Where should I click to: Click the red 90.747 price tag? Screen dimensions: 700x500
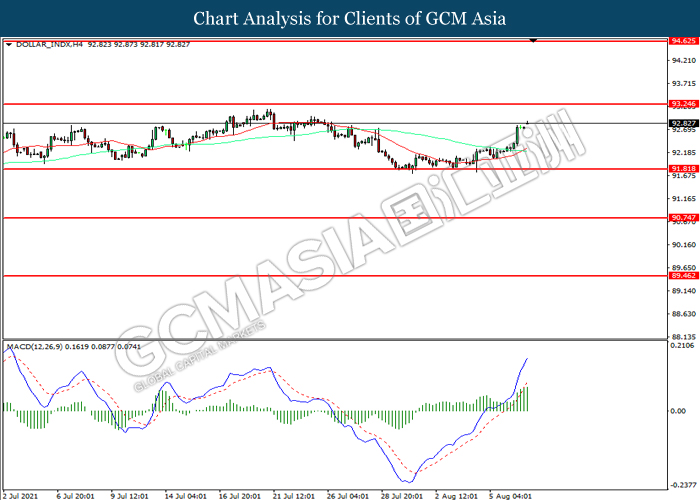[682, 218]
